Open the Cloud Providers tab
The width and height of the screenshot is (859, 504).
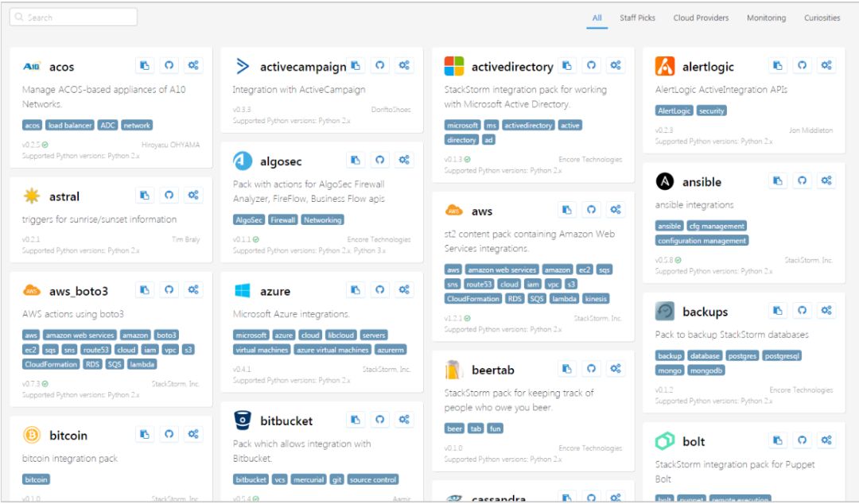[701, 17]
